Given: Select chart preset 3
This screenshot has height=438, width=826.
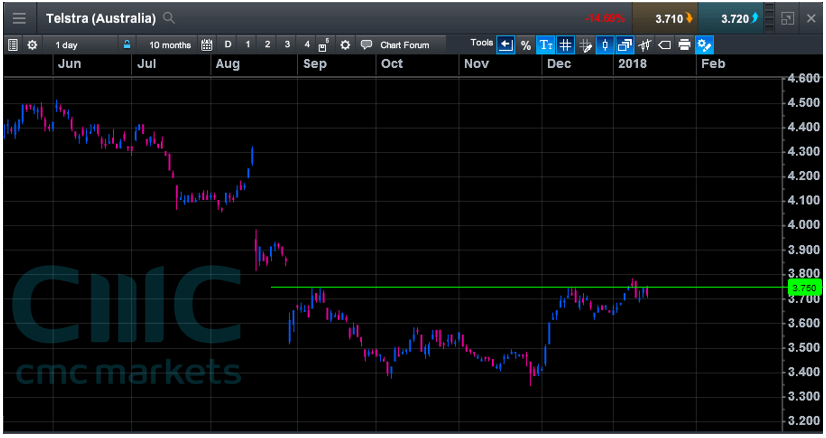Looking at the screenshot, I should point(287,45).
